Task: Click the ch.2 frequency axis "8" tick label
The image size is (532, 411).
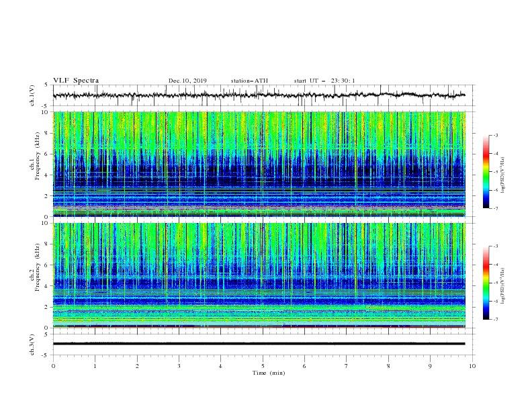Action: [x=48, y=244]
